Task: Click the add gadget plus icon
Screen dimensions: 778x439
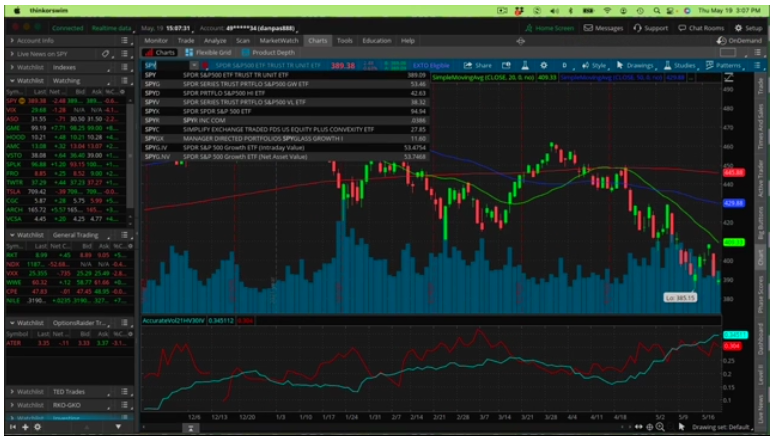Action: [25, 427]
